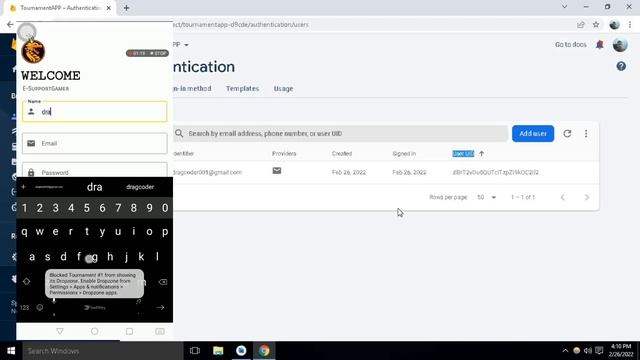The height and width of the screenshot is (360, 640).
Task: Click the search magnifier icon in users table
Action: [179, 133]
